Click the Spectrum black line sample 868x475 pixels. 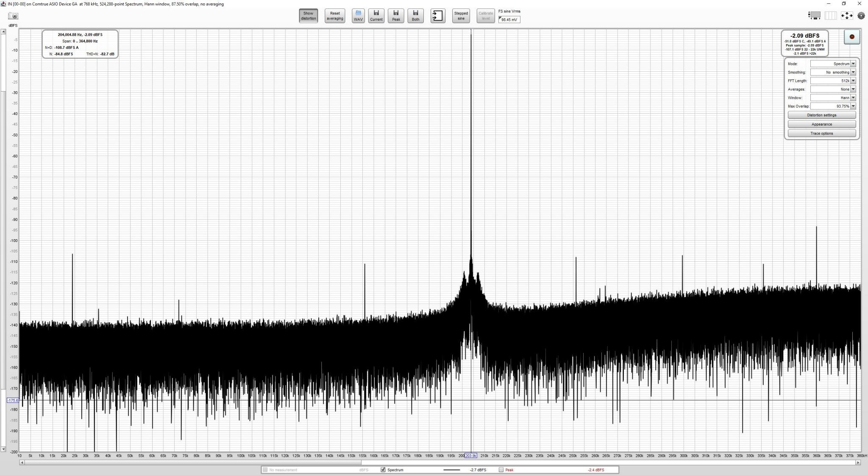[451, 469]
